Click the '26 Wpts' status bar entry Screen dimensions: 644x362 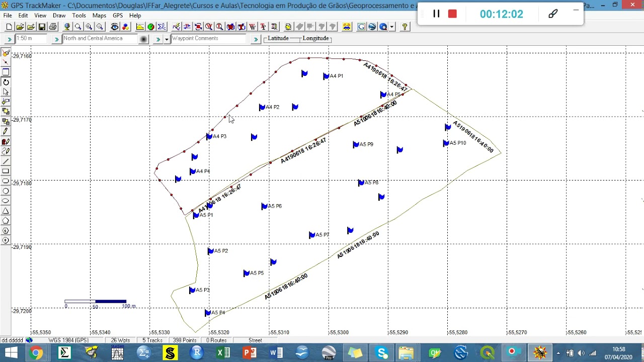click(x=120, y=340)
